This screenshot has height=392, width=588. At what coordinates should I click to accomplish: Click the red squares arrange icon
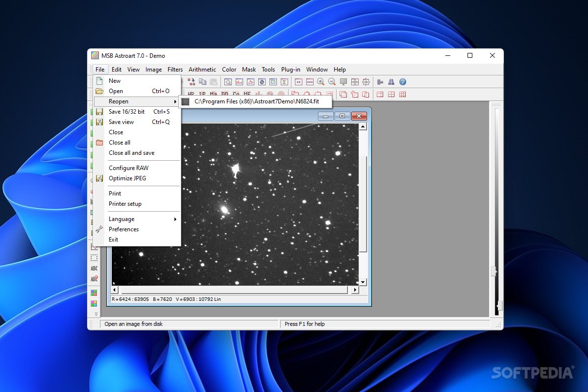pos(191,82)
